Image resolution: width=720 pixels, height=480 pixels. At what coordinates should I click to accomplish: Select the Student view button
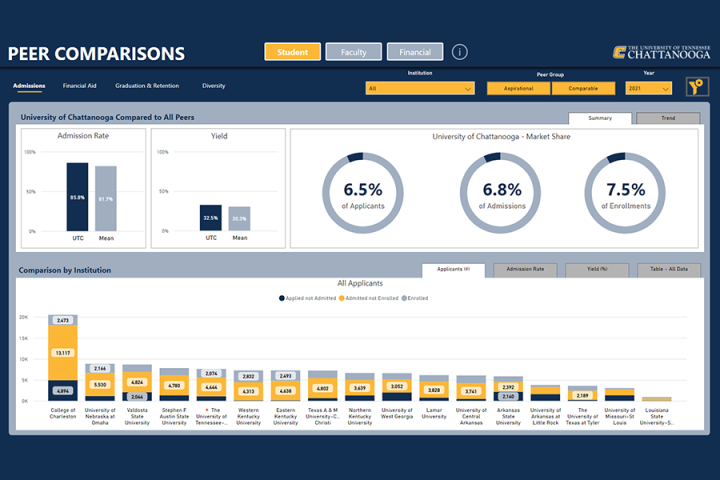292,52
